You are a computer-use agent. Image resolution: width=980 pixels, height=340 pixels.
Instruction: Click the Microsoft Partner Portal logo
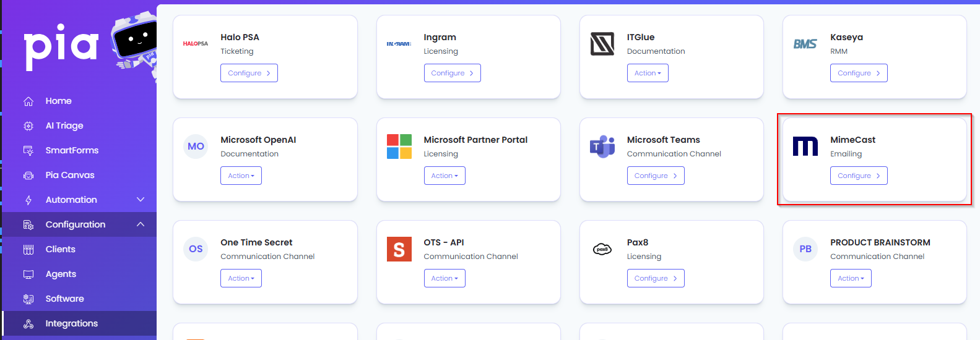click(399, 147)
